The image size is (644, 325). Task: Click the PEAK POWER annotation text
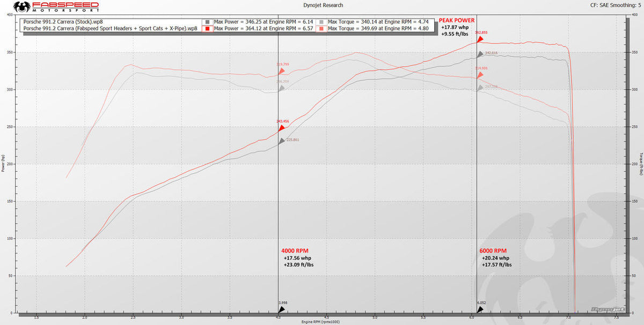pyautogui.click(x=456, y=20)
